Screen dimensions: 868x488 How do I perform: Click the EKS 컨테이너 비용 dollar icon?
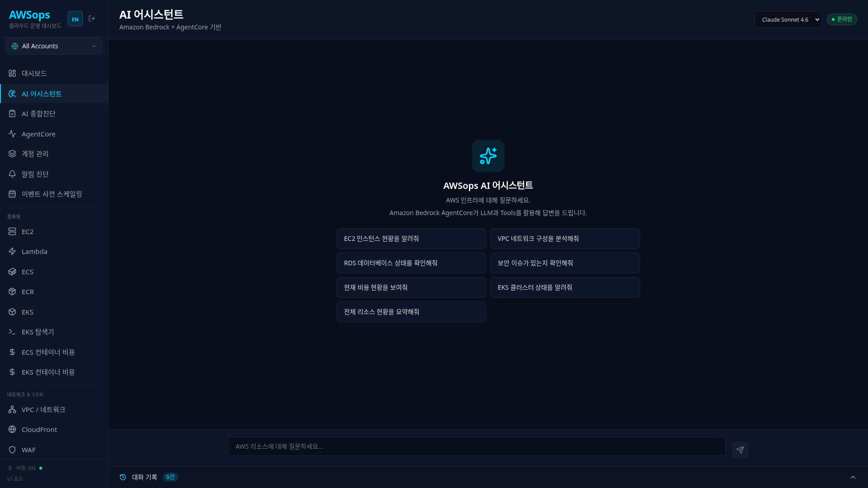[12, 372]
